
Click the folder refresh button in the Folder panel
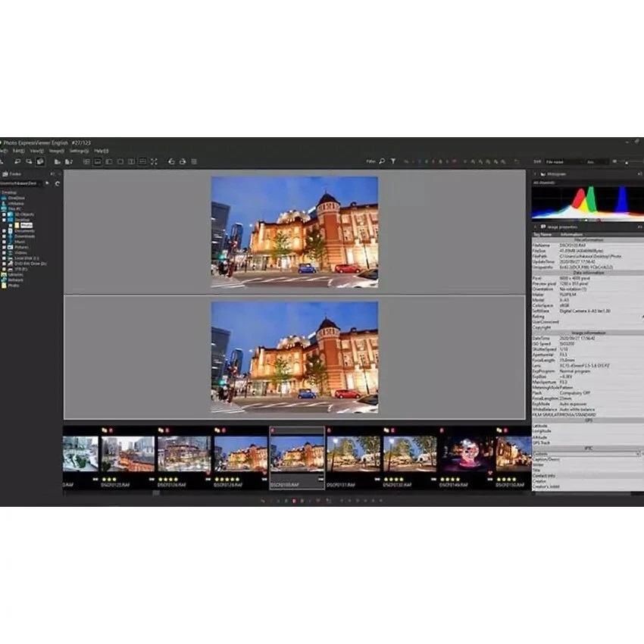(x=58, y=183)
